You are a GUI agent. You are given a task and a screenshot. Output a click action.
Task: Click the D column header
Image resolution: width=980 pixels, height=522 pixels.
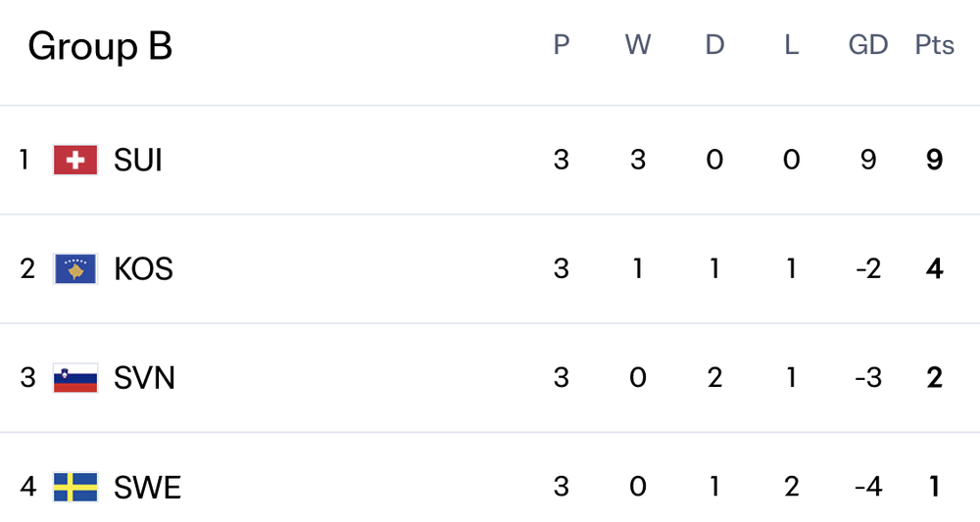(x=714, y=45)
